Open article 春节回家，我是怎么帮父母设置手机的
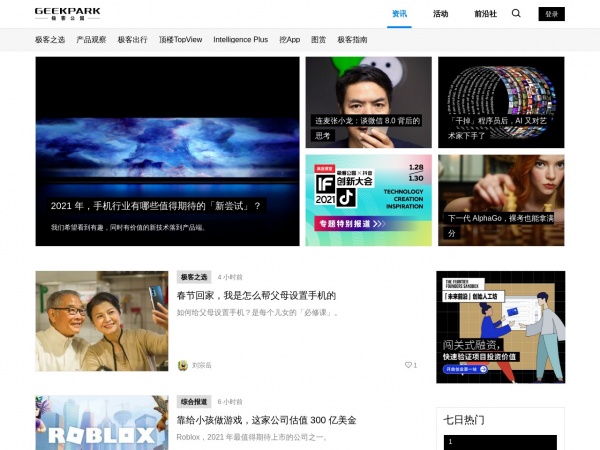 coord(256,295)
